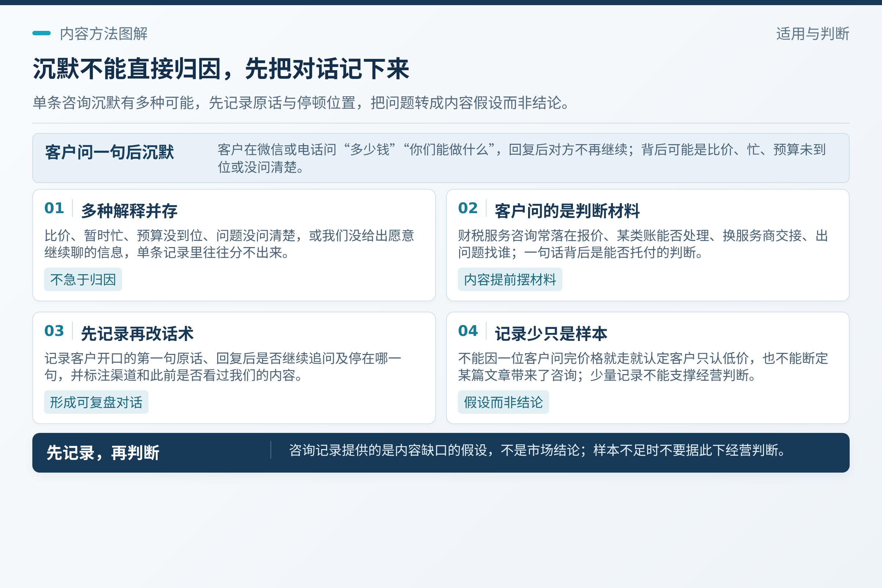Click the 先记录再改话术 card title

137,333
